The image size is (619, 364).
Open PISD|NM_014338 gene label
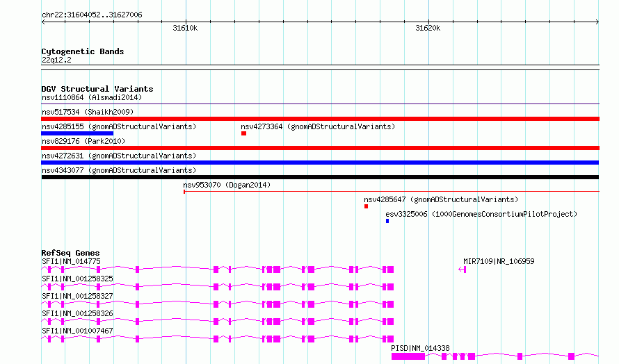point(420,348)
